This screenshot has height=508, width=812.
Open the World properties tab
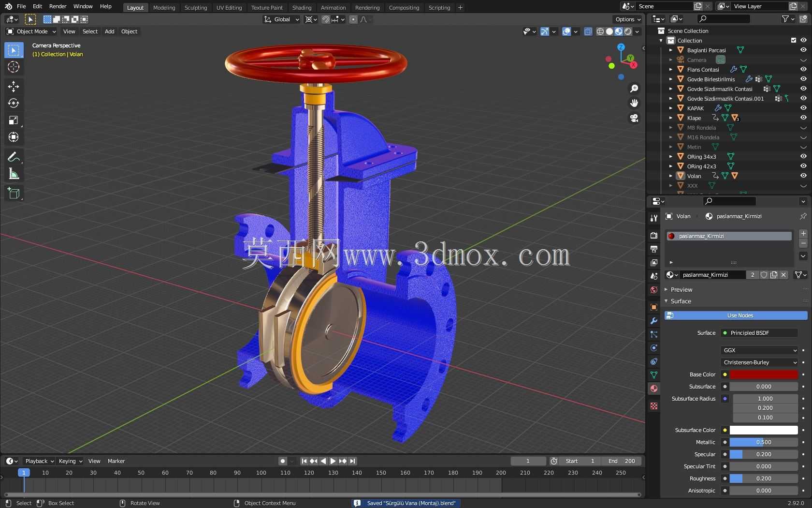[654, 290]
